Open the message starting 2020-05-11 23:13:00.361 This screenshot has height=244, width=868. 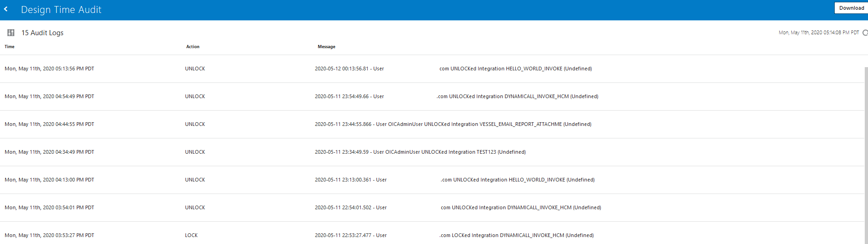tap(455, 180)
